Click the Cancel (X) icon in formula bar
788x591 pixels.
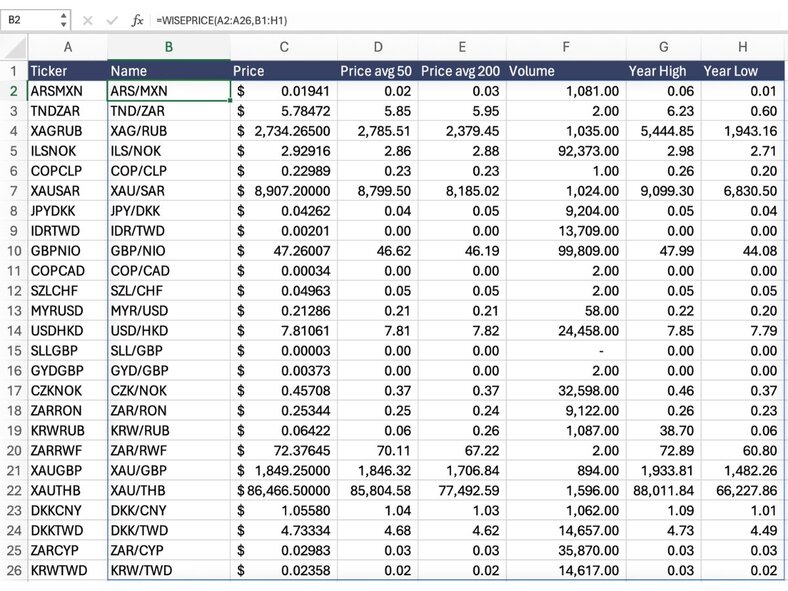pos(88,19)
